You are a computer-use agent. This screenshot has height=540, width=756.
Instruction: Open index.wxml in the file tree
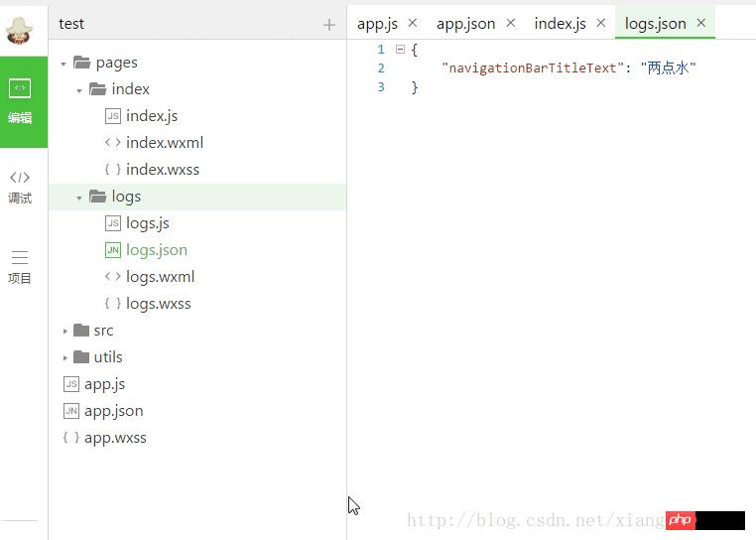(164, 143)
